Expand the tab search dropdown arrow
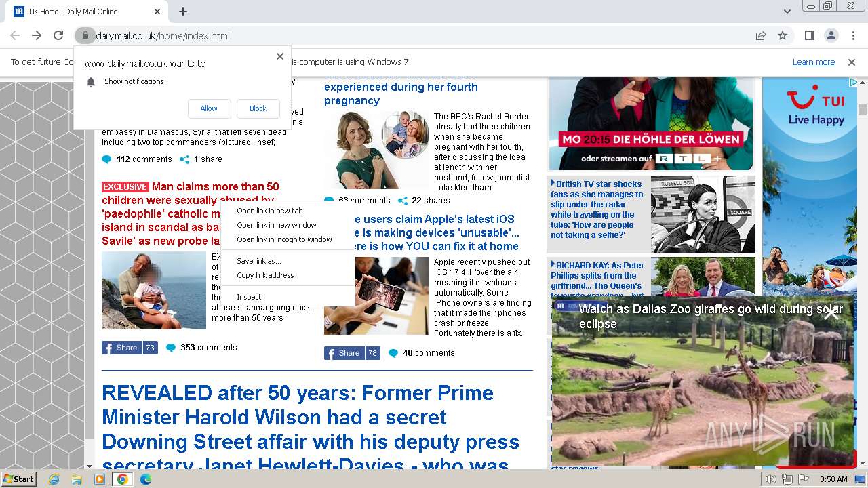Viewport: 868px width, 488px height. (787, 12)
